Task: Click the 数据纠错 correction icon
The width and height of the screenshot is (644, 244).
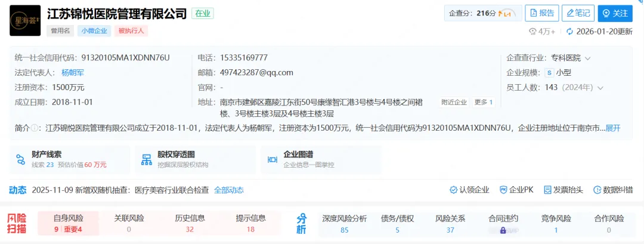Action: pyautogui.click(x=597, y=190)
